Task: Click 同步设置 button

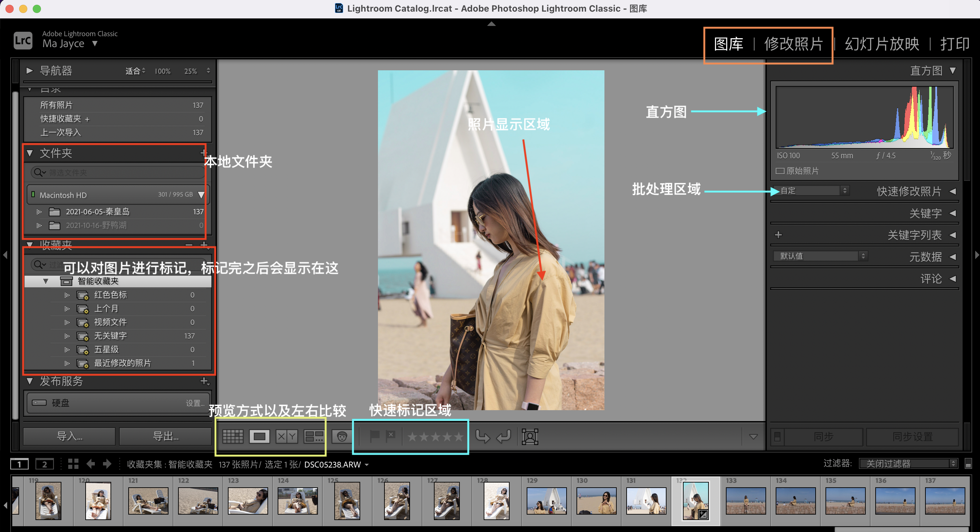Action: [x=912, y=436]
